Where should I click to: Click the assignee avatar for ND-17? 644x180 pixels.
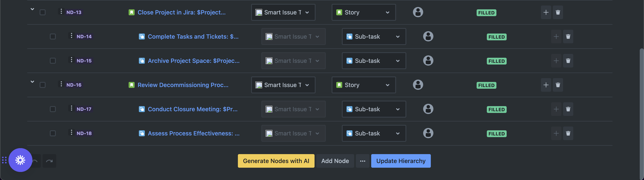(428, 109)
